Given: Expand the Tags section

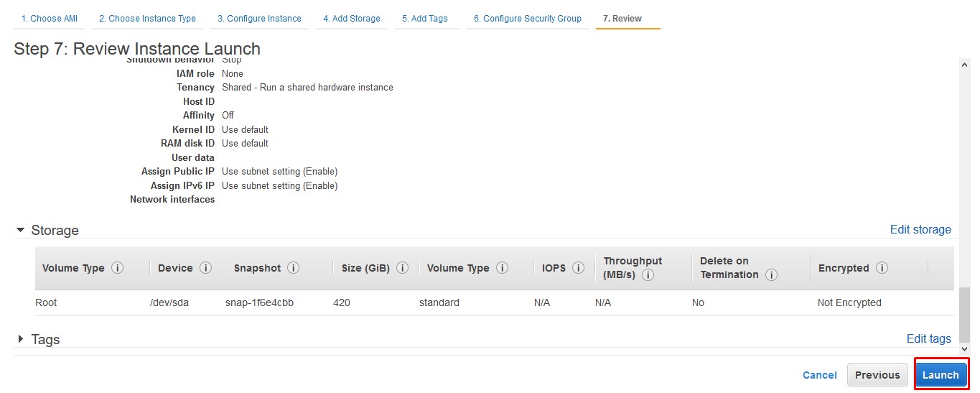Looking at the screenshot, I should [x=21, y=339].
